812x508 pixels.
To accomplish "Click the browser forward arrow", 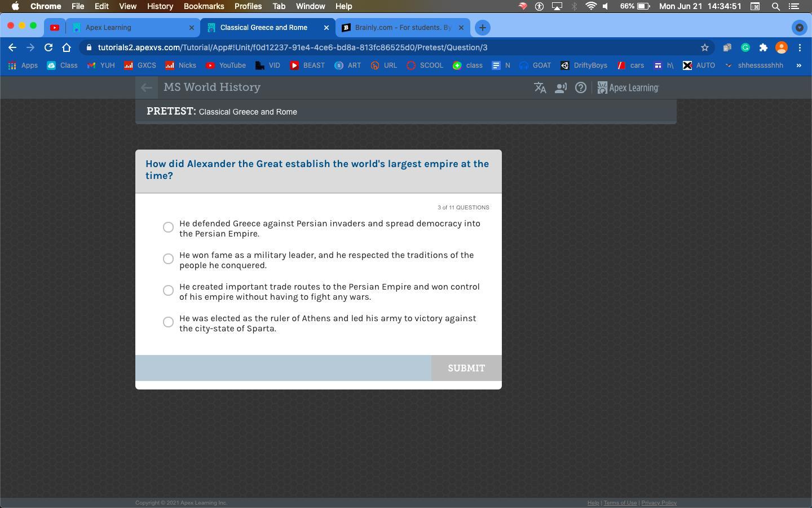I will [x=30, y=47].
